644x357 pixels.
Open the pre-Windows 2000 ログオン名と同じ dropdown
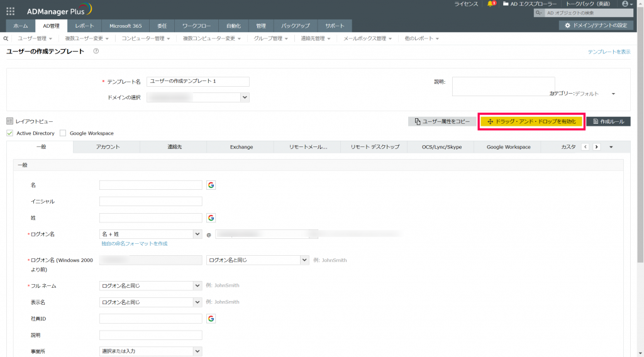(257, 260)
